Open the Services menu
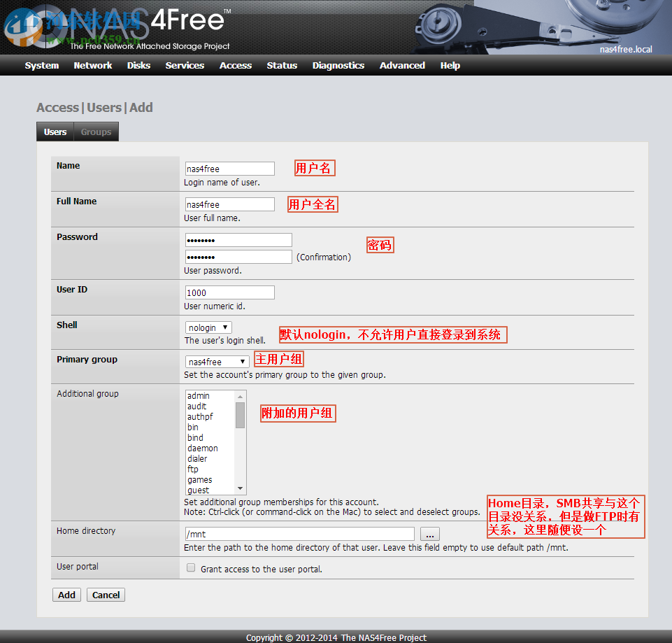Image resolution: width=672 pixels, height=643 pixels. click(185, 65)
